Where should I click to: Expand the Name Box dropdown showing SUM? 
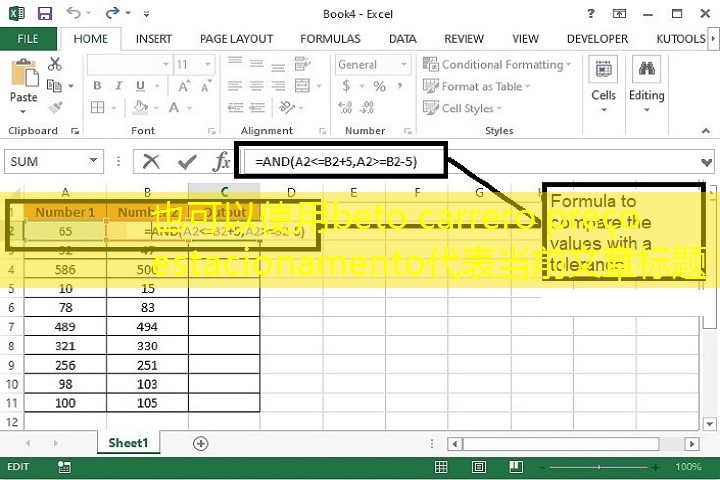coord(94,161)
